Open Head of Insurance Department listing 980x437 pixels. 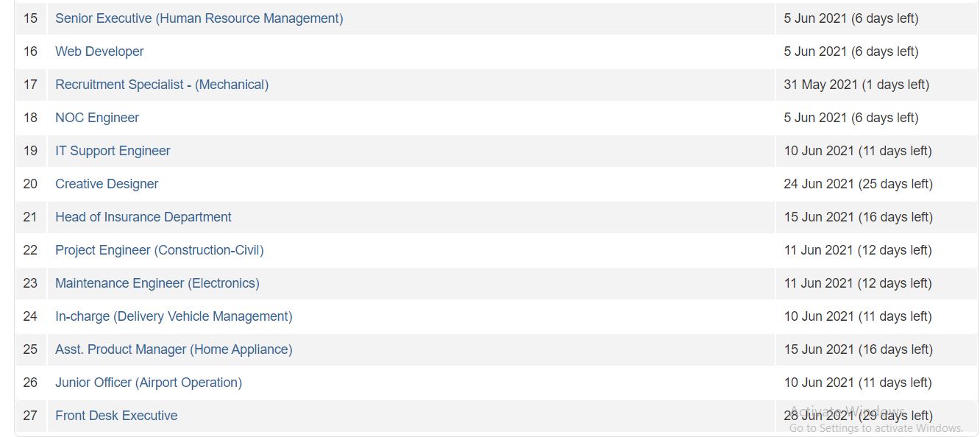[x=143, y=217]
